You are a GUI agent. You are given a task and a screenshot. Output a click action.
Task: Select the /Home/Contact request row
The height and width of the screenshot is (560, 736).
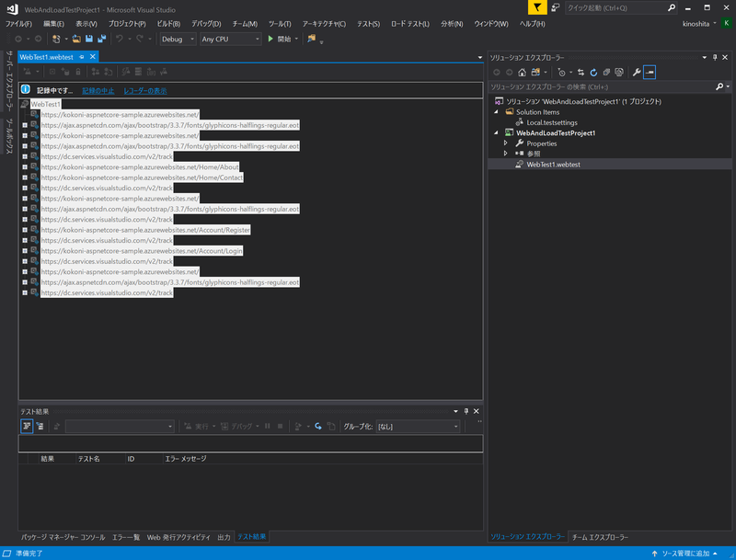142,177
